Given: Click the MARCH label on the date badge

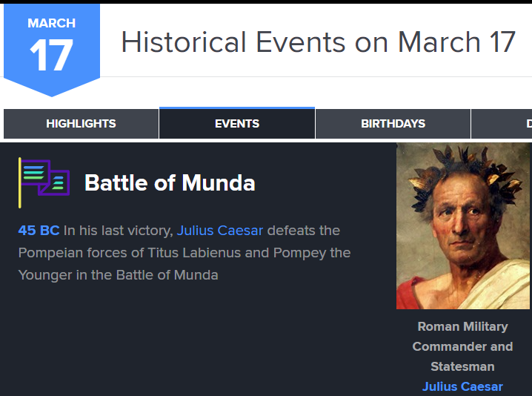Looking at the screenshot, I should tap(52, 23).
